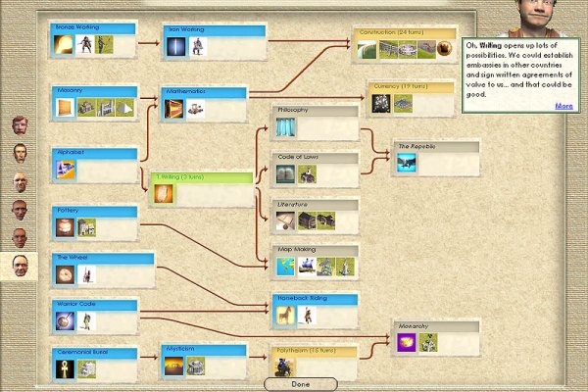Click the Currency coins icon
The width and height of the screenshot is (588, 392).
tap(381, 104)
